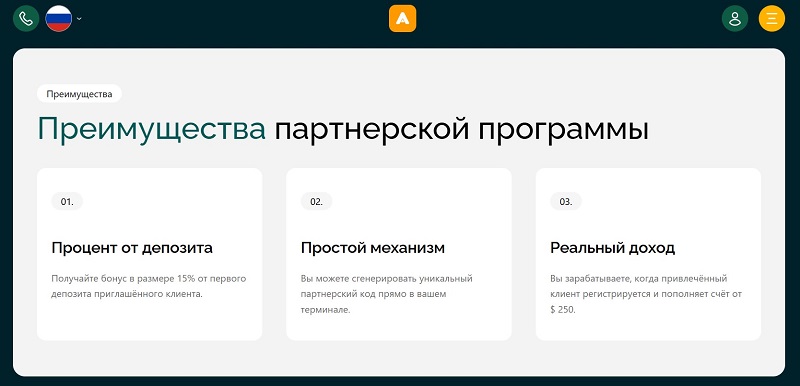800x386 pixels.
Task: Select the 02. number badge
Action: (x=316, y=201)
